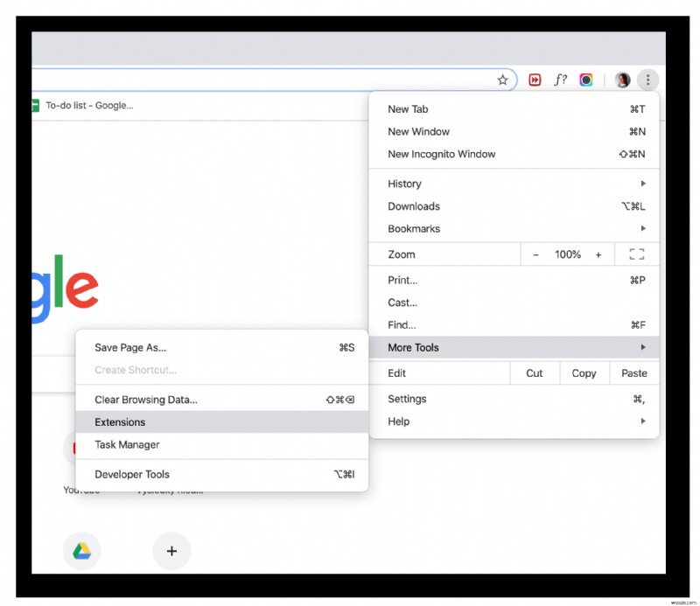Open Extensions from More Tools submenu
Image resolution: width=700 pixels, height=606 pixels.
(x=222, y=422)
